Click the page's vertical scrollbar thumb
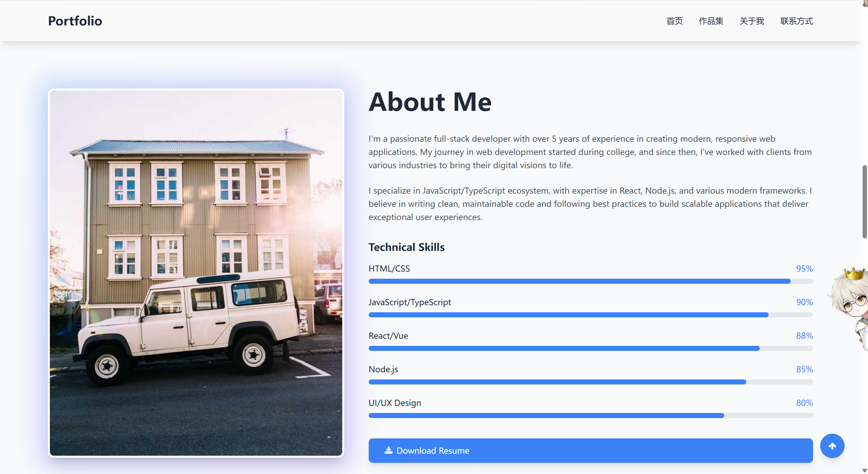868x474 pixels. (865, 202)
